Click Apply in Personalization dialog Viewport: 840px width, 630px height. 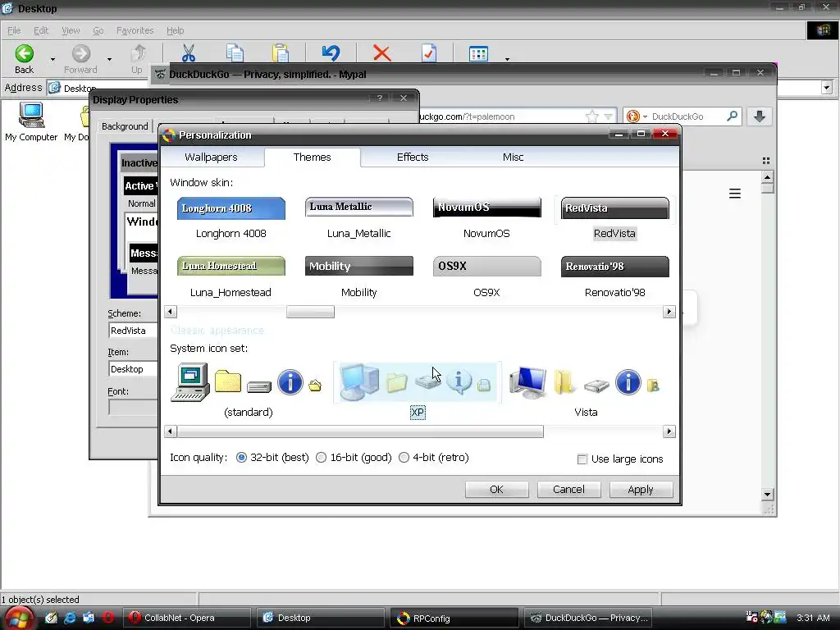641,489
